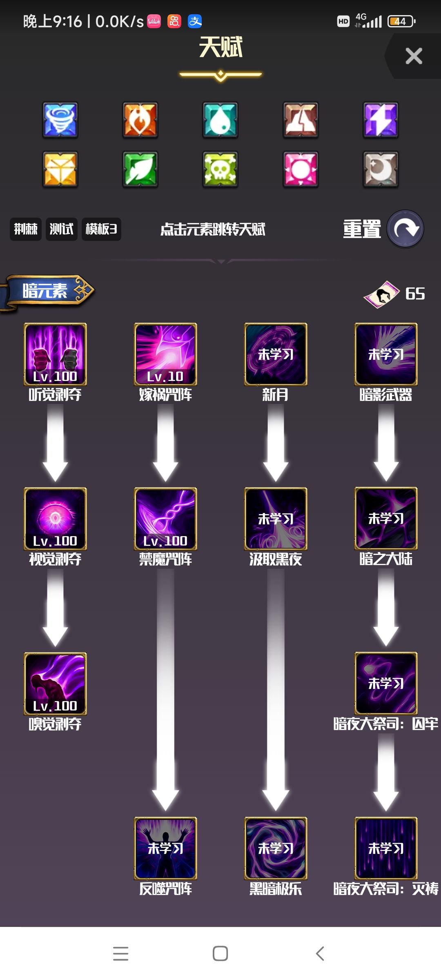
Task: Tap the unlearned 暗影武器 talent
Action: 386,354
